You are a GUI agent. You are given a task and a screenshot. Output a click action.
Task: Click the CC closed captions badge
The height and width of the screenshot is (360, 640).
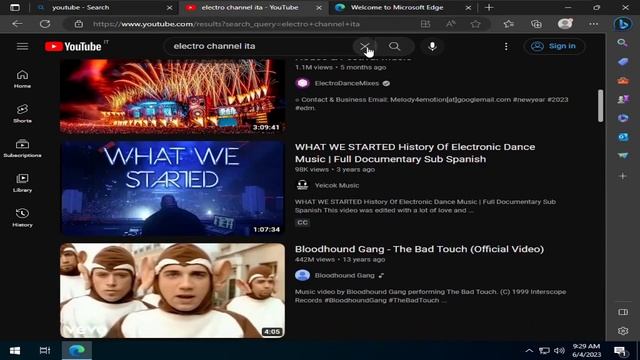(302, 222)
